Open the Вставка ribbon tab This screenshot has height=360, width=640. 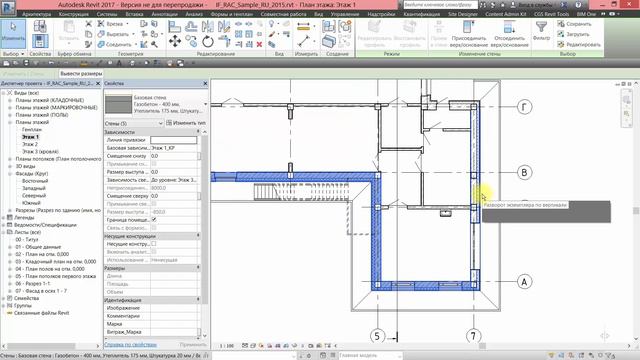point(135,14)
